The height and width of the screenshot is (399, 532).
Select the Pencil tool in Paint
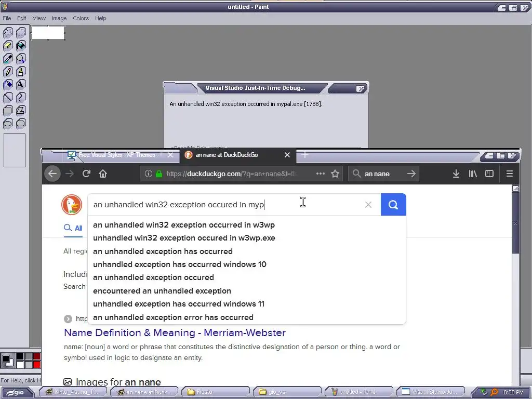(x=8, y=72)
